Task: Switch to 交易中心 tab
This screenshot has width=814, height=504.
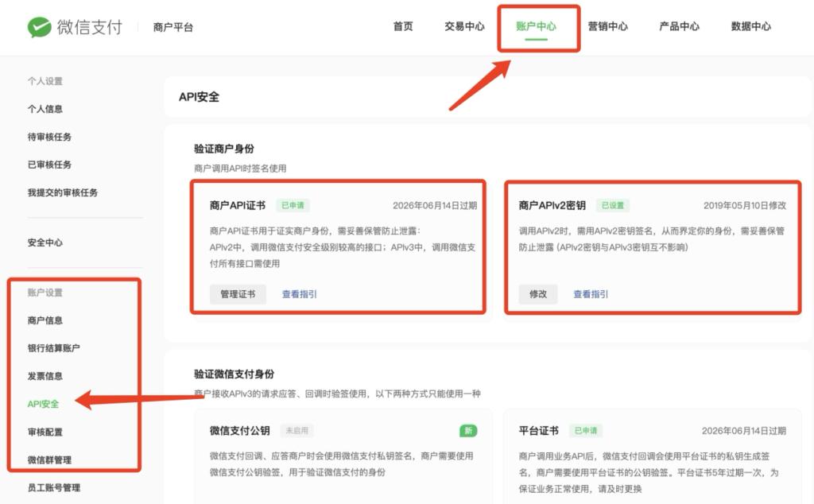Action: point(464,26)
